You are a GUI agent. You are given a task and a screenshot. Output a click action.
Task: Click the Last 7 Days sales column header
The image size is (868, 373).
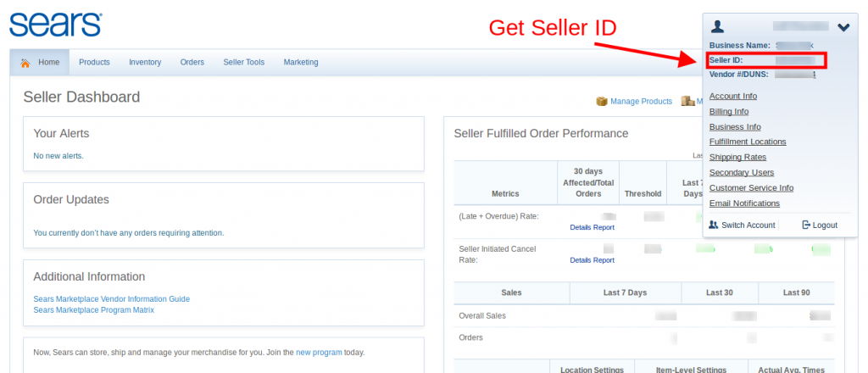(x=625, y=292)
